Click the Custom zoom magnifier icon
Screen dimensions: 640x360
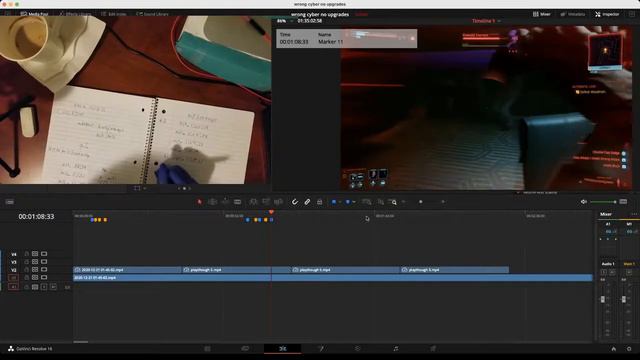pos(393,202)
